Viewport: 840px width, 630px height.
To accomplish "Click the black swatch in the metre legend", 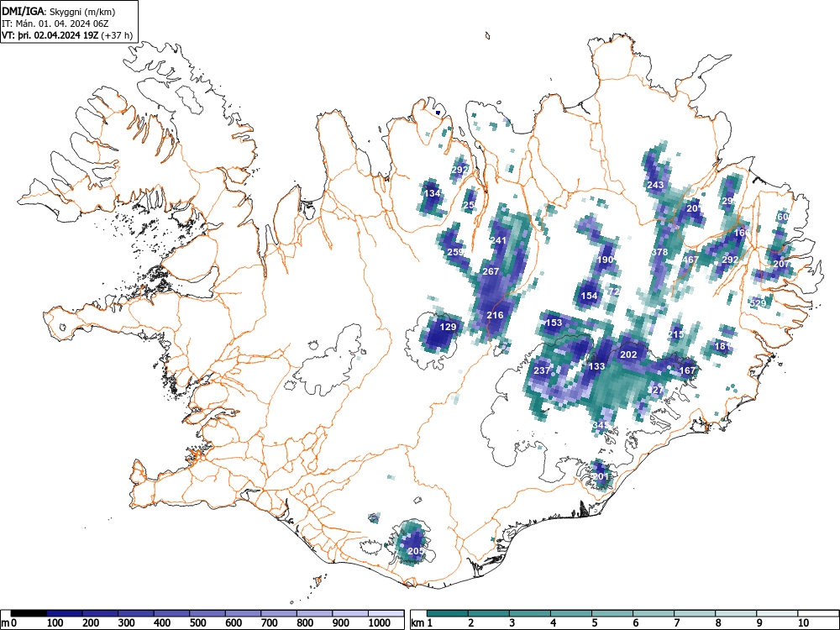I will click(x=29, y=613).
